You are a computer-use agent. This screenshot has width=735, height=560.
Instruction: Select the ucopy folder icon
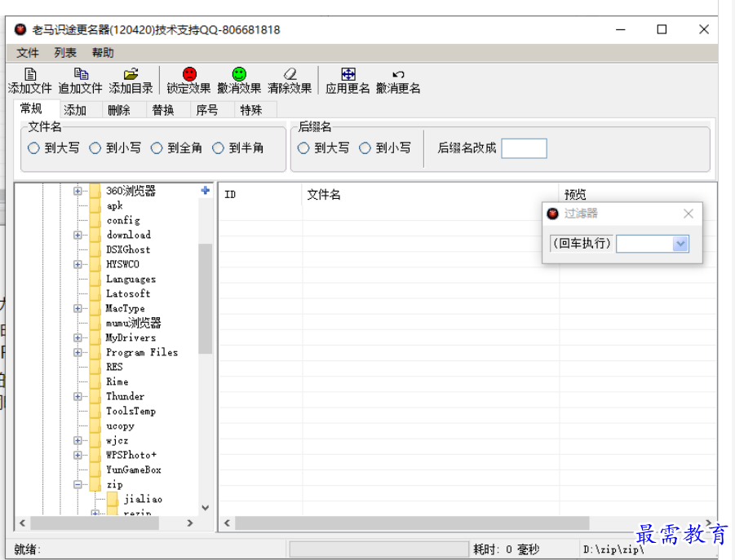95,426
